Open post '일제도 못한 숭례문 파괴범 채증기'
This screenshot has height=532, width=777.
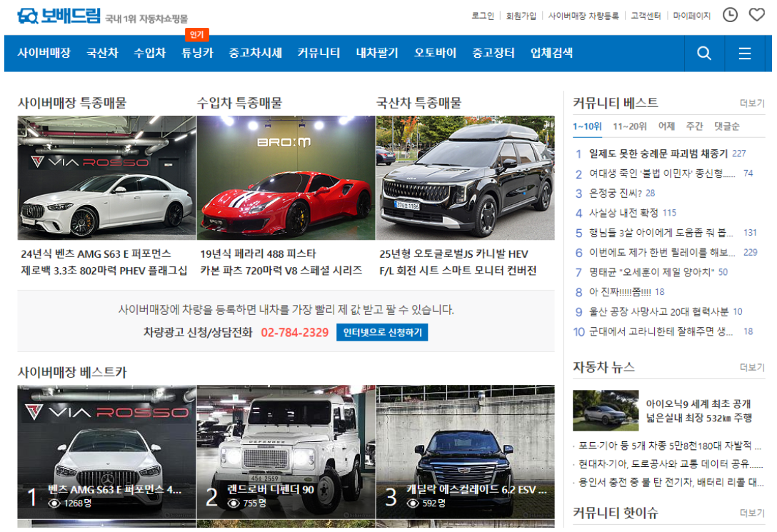(658, 154)
